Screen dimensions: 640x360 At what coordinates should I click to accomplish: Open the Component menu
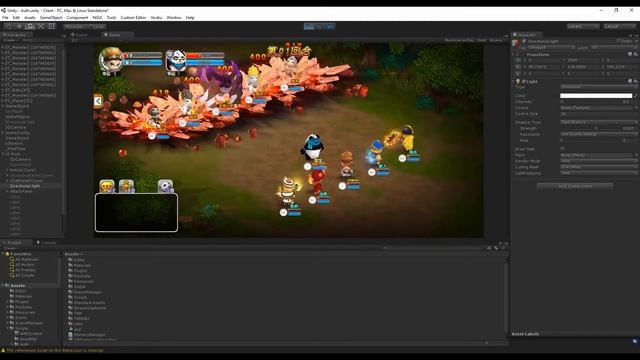(x=77, y=18)
